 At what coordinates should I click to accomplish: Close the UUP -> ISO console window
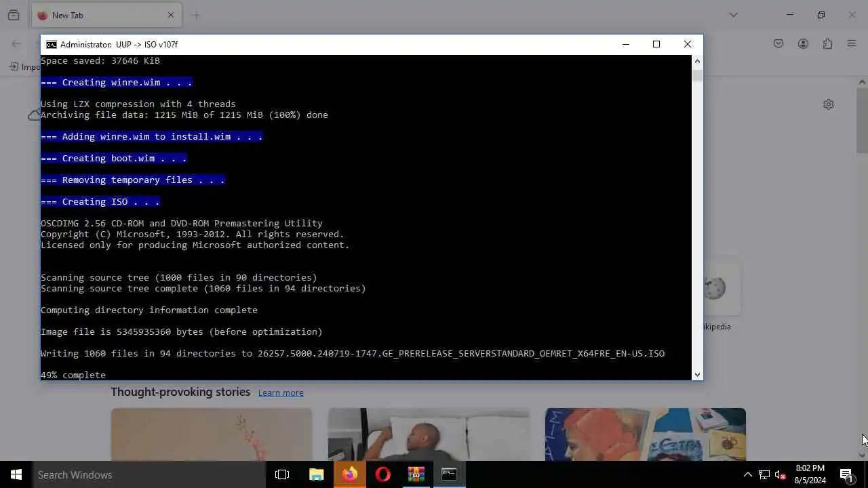(x=687, y=44)
